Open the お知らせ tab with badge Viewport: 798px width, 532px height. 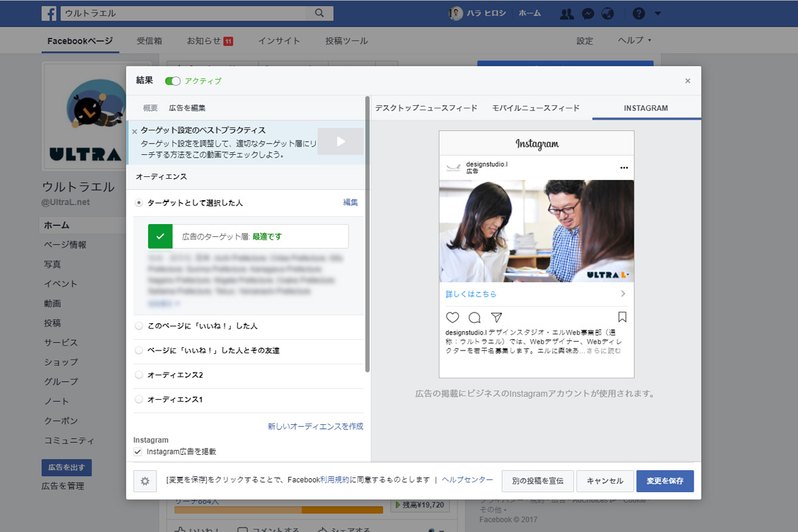pos(209,41)
